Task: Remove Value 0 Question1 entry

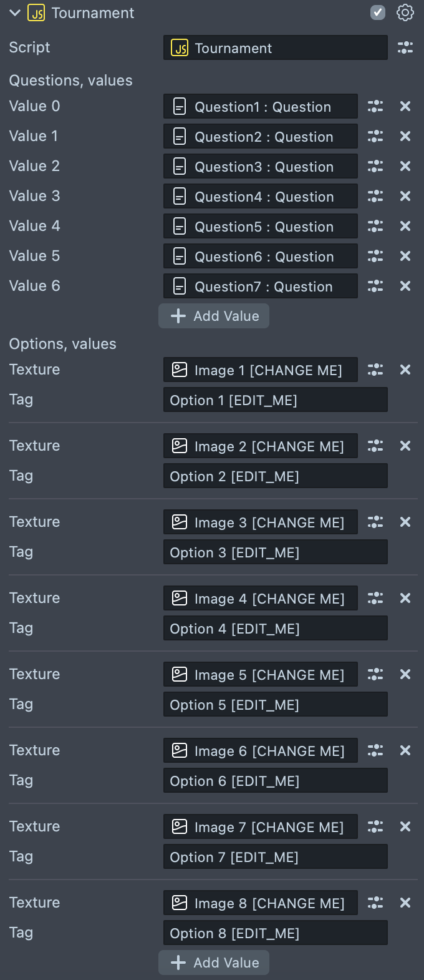Action: coord(405,107)
